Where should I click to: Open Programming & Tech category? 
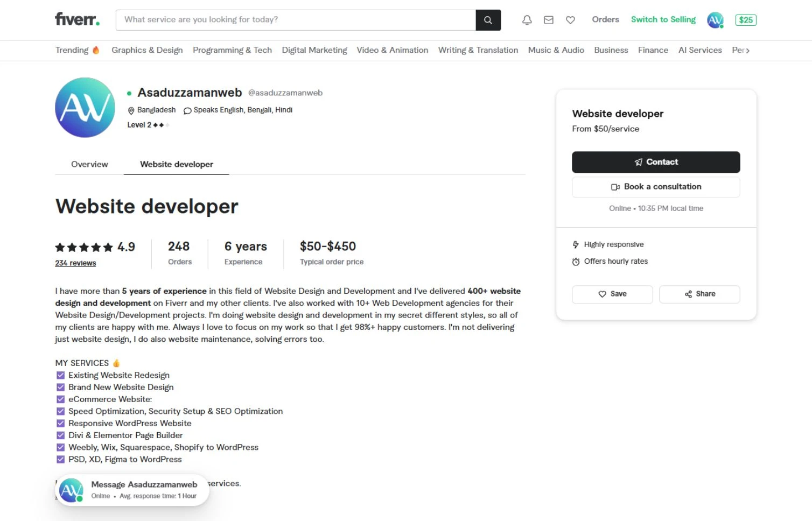(232, 50)
